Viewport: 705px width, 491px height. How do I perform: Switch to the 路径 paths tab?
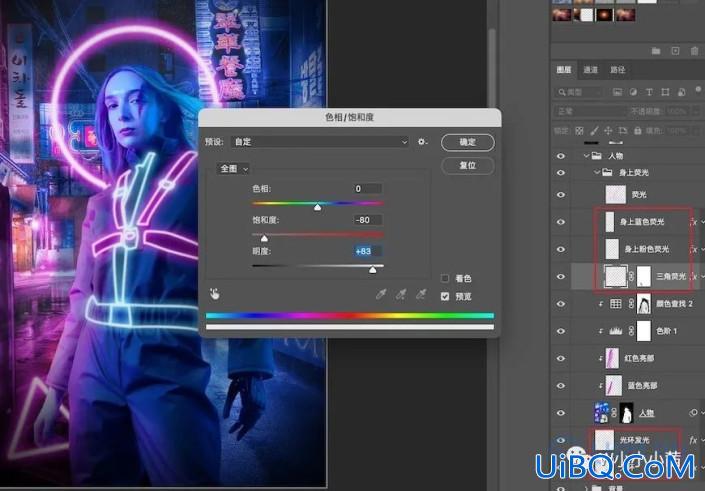tap(617, 69)
